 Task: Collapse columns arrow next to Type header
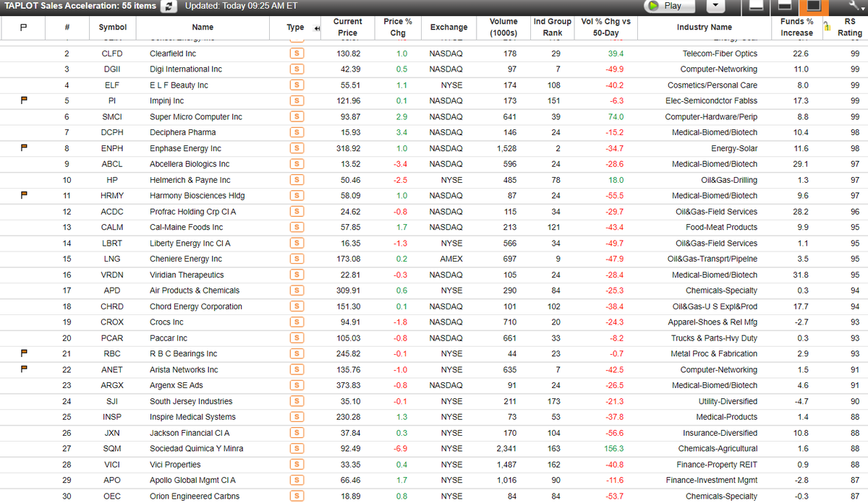317,28
